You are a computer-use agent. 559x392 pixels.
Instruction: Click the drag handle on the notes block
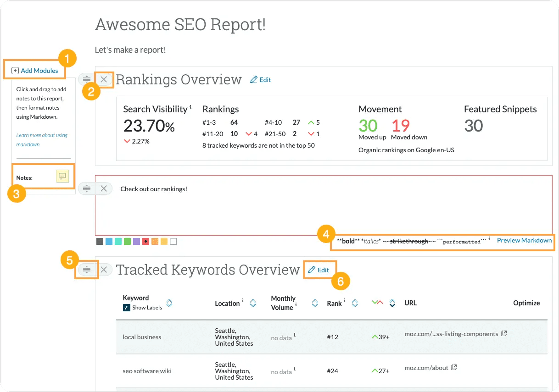87,188
